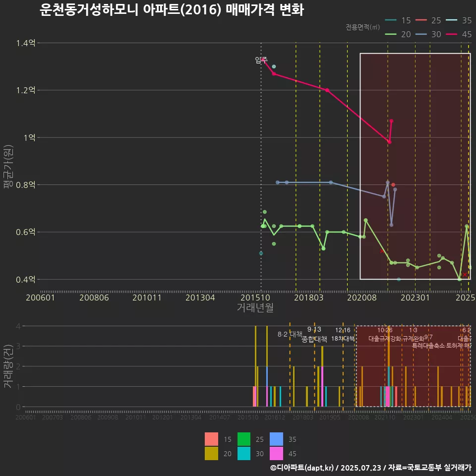
Task: Click the cyan 30 legend swatch below the volume chart
Action: coord(244,453)
